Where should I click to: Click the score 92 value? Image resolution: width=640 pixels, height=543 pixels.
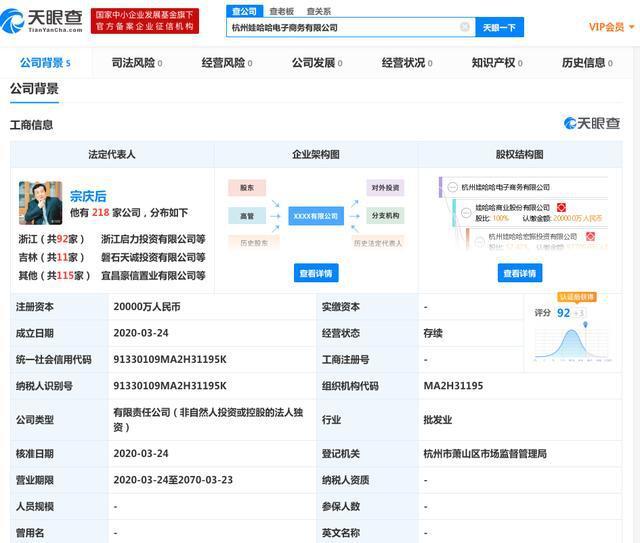click(x=563, y=313)
